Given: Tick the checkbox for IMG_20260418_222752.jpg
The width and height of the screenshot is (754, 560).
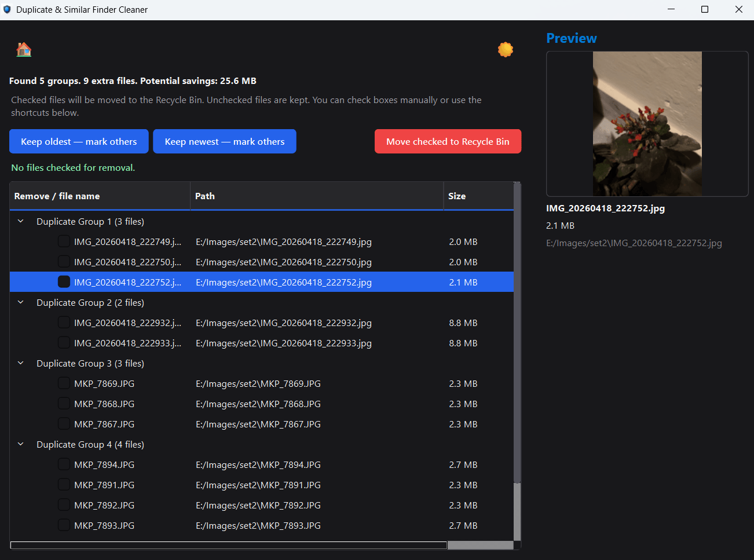Looking at the screenshot, I should point(64,282).
